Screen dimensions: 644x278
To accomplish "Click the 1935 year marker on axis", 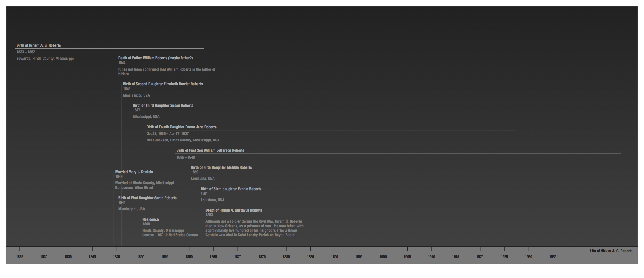I will [553, 257].
